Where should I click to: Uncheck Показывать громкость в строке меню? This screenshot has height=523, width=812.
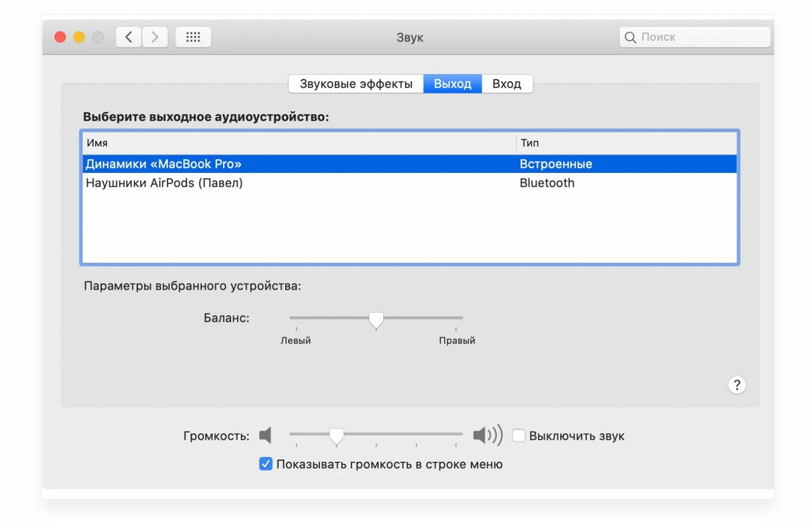point(266,464)
